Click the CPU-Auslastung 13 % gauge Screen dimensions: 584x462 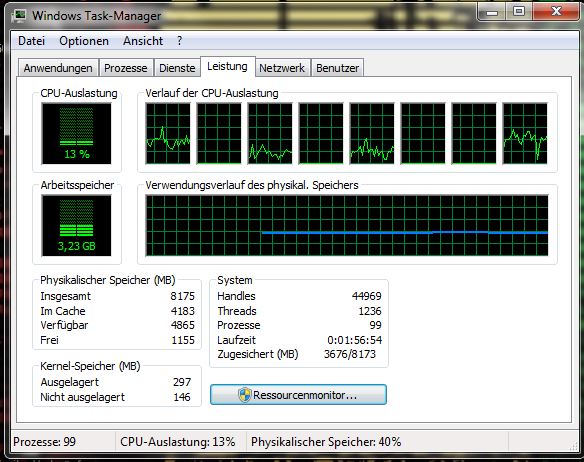click(x=76, y=133)
